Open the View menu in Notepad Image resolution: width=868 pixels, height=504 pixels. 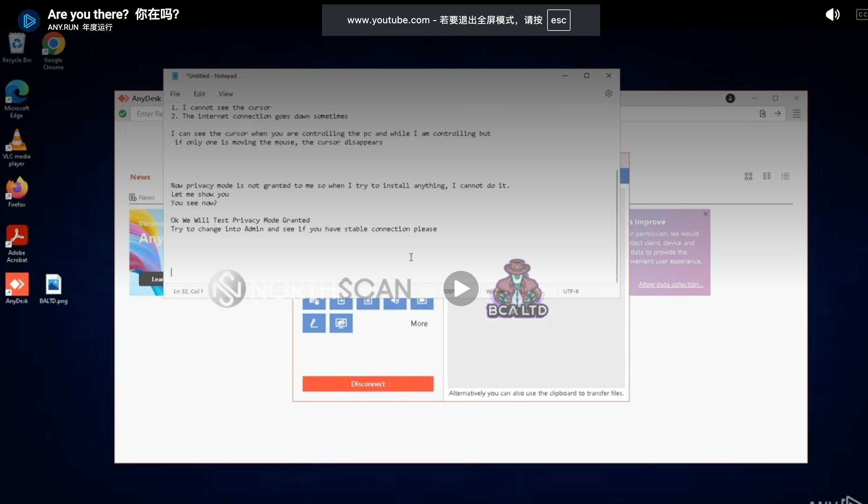click(225, 94)
